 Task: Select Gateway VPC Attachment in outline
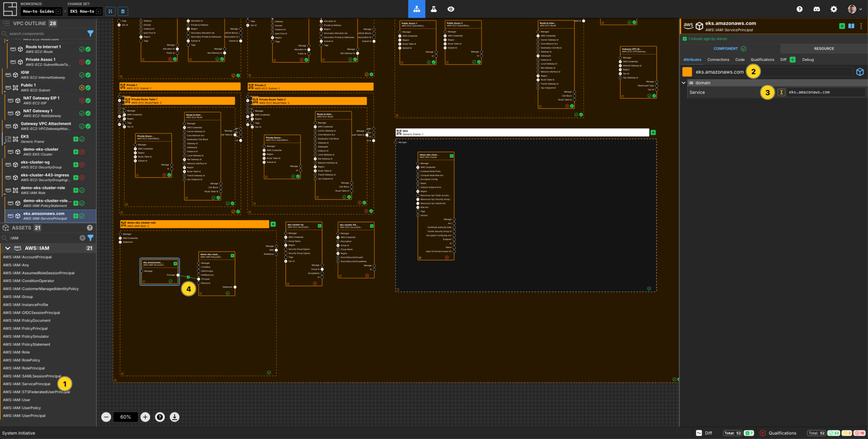click(x=46, y=126)
